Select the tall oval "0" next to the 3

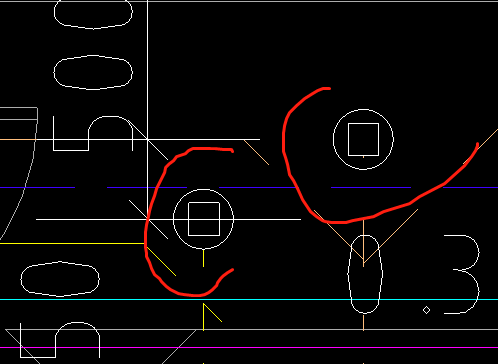(x=365, y=274)
